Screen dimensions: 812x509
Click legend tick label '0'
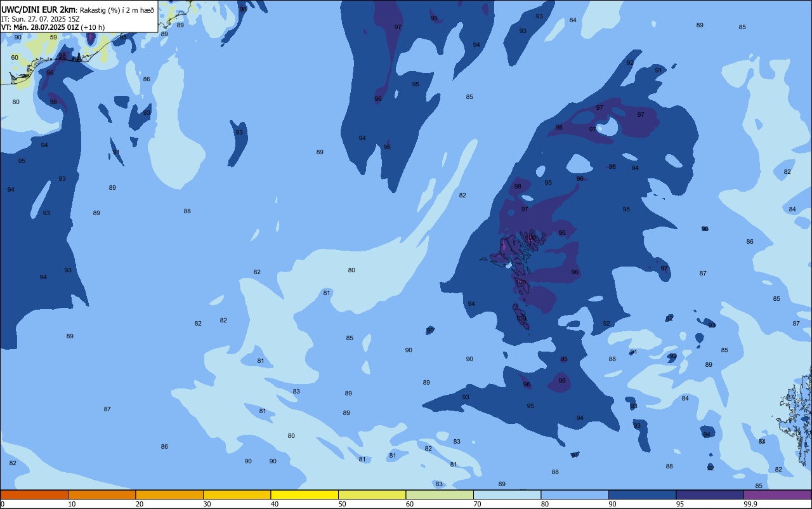click(3, 504)
